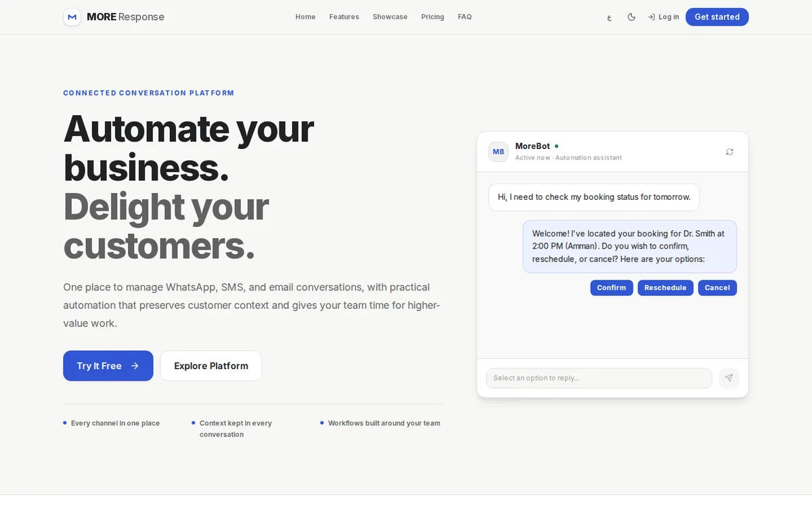The height and width of the screenshot is (508, 812).
Task: Choose Cancel in the chat options
Action: pyautogui.click(x=717, y=288)
